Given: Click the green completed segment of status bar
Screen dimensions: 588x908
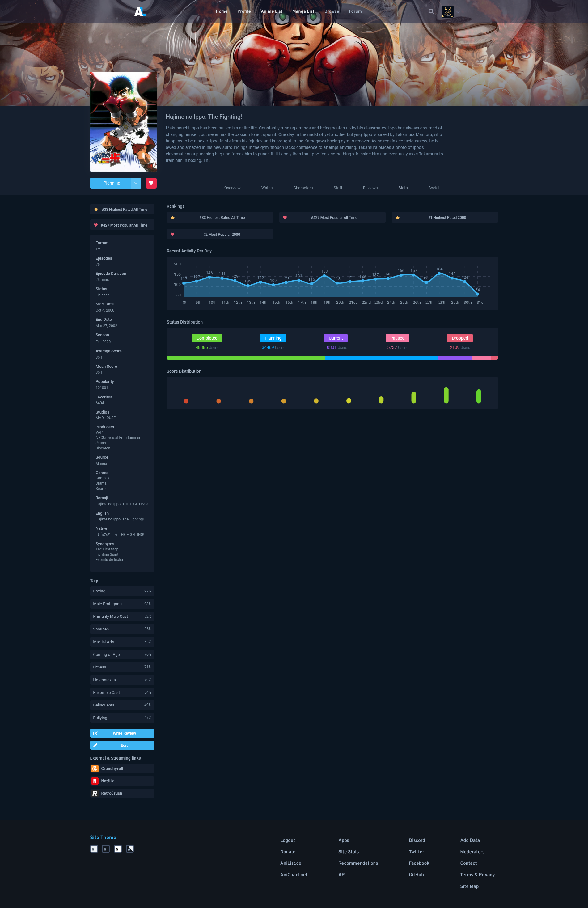Looking at the screenshot, I should click(x=246, y=358).
